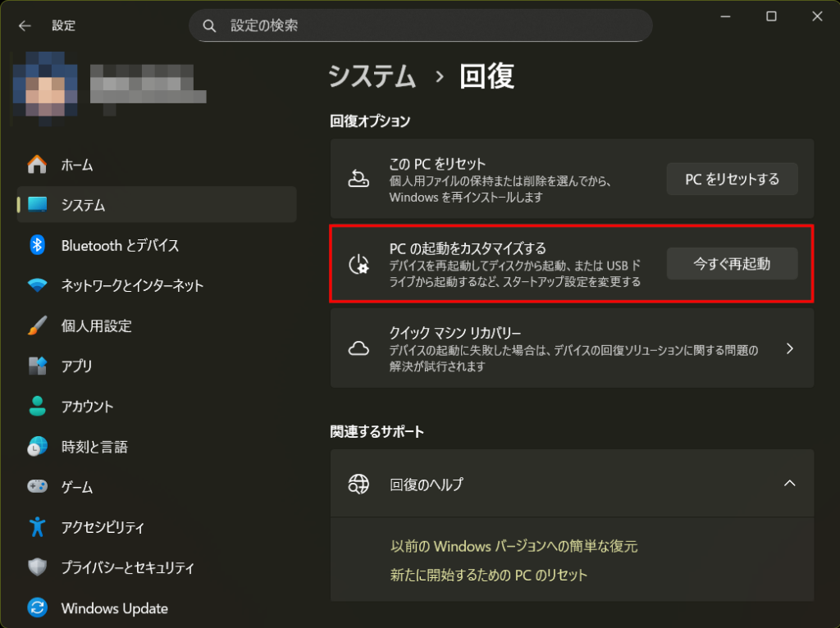Open プライバシーとセキュリティ settings page
The image size is (840, 628).
point(157,567)
